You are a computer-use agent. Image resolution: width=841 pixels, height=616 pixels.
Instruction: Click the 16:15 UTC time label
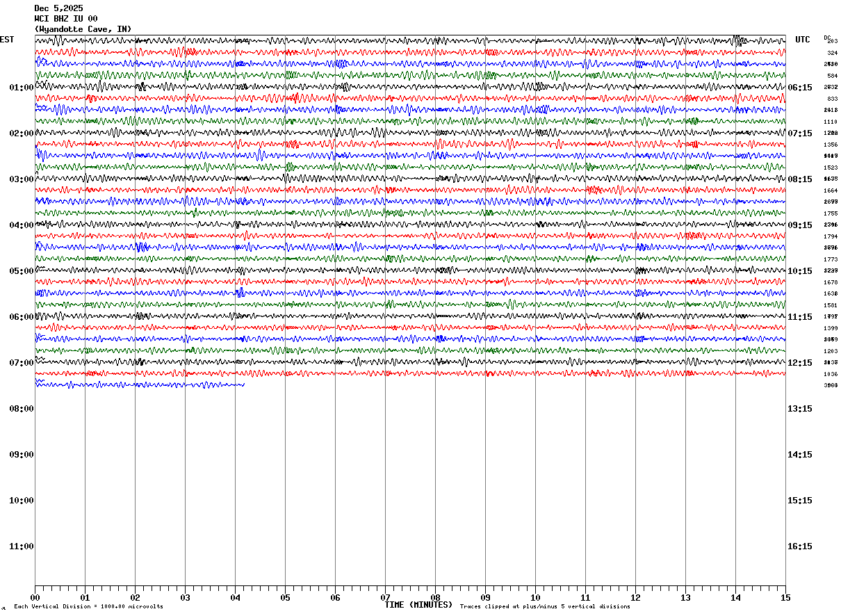click(800, 546)
